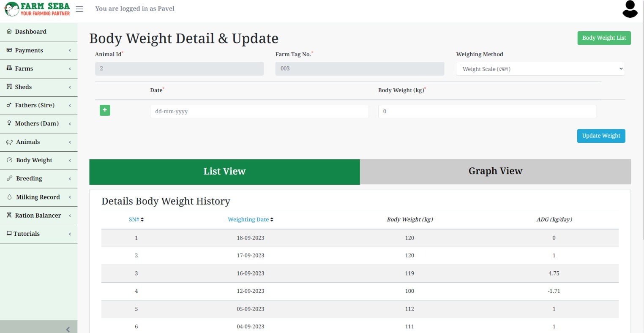
Task: Expand the Breeding sidebar menu
Action: [38, 179]
